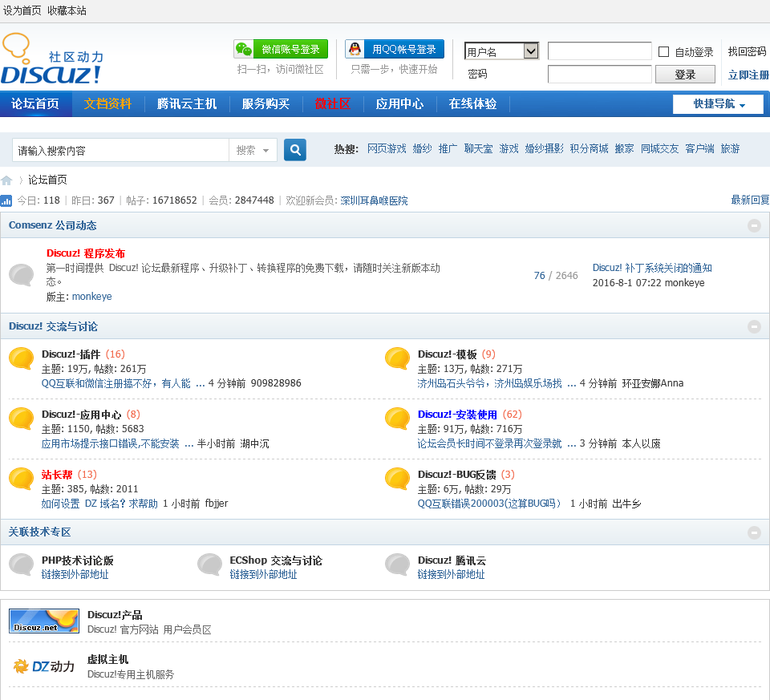Click the 登录 button
The height and width of the screenshot is (700, 770).
point(685,75)
